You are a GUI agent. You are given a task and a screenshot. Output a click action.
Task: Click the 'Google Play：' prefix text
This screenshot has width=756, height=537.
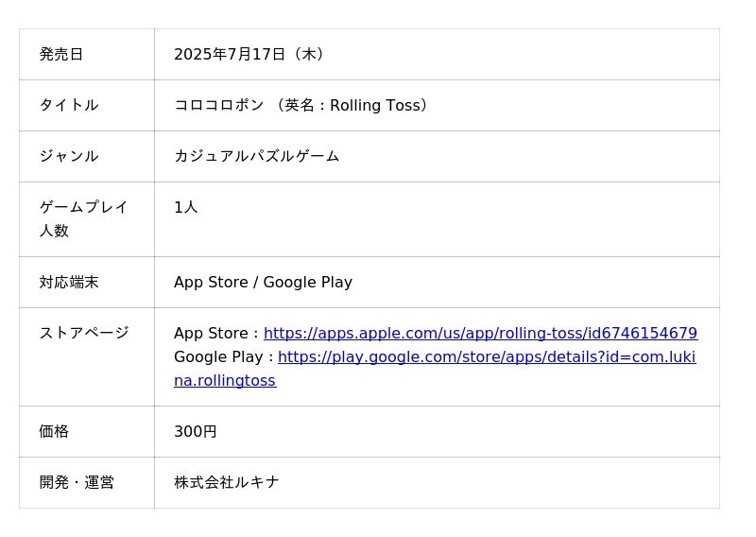coord(225,357)
